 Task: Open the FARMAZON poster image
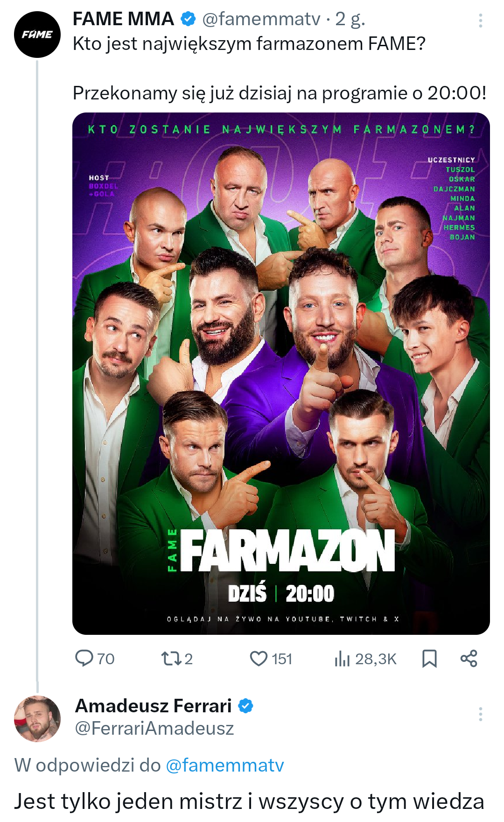pyautogui.click(x=281, y=373)
